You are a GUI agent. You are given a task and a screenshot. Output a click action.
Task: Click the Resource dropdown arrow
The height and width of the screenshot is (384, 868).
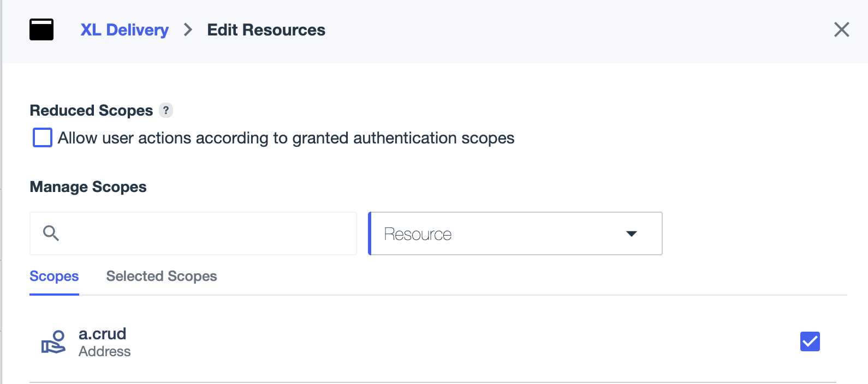coord(631,233)
